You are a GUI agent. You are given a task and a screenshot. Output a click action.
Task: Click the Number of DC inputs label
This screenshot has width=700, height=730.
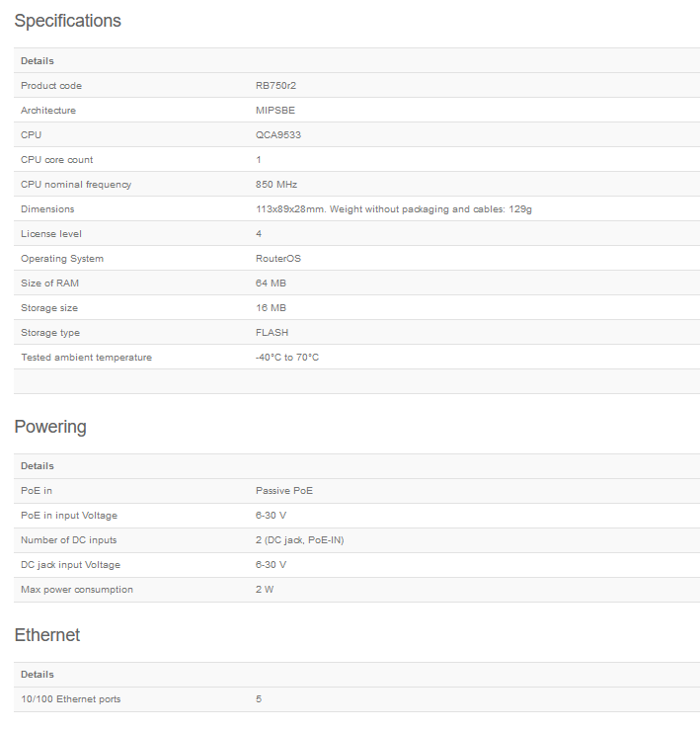coord(69,540)
